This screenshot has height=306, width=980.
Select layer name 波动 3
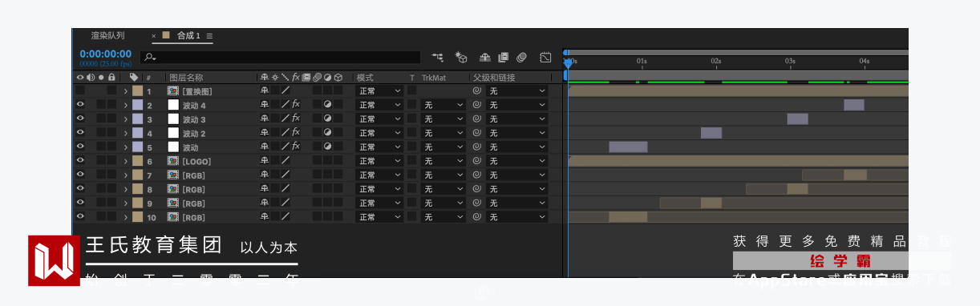[194, 119]
